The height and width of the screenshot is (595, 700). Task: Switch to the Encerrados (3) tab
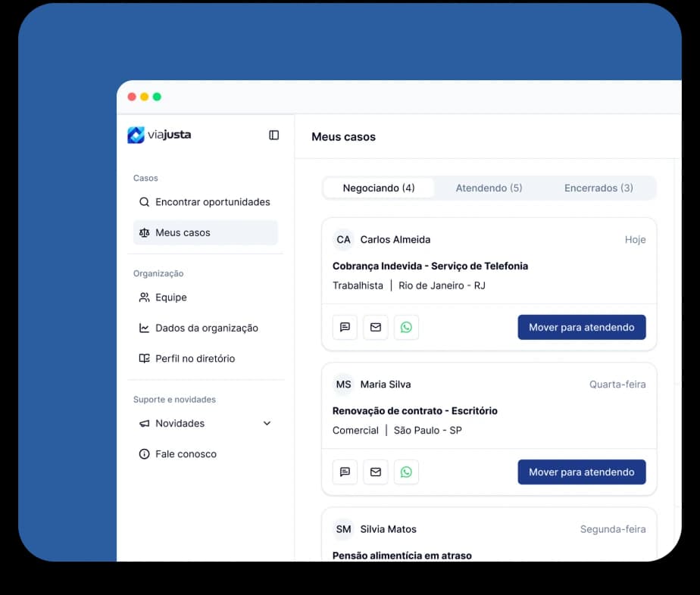598,188
